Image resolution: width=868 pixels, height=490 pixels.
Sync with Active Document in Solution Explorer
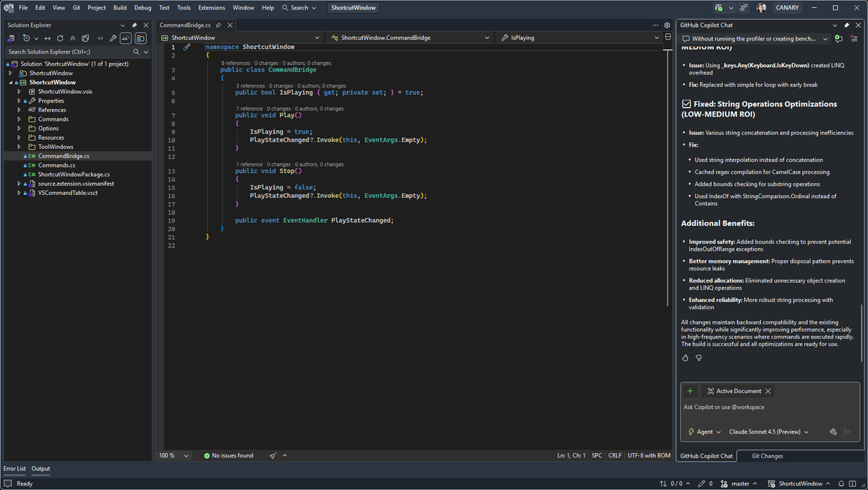tap(48, 38)
